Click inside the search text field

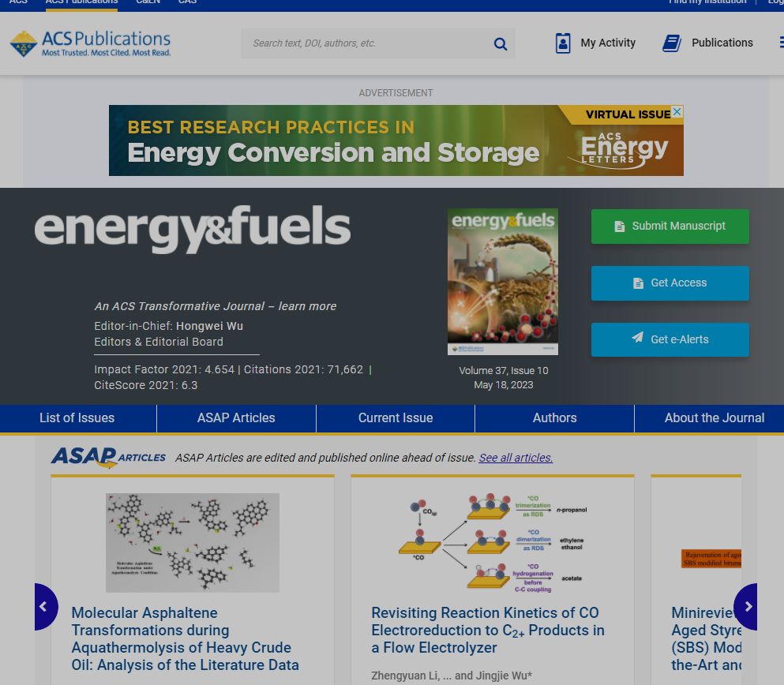(363, 43)
